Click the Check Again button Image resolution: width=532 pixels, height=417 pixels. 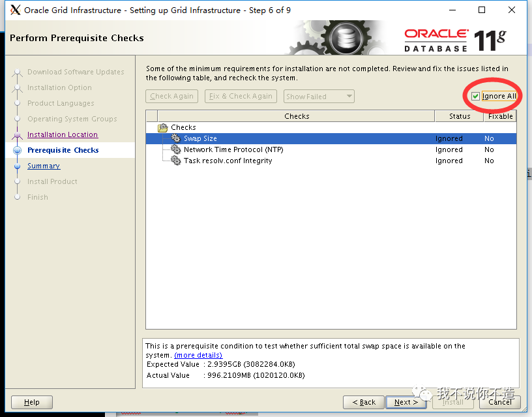pyautogui.click(x=171, y=97)
